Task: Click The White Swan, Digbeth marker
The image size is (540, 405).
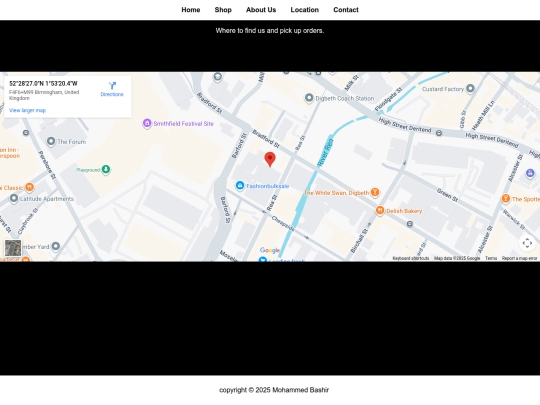Action: 375,192
